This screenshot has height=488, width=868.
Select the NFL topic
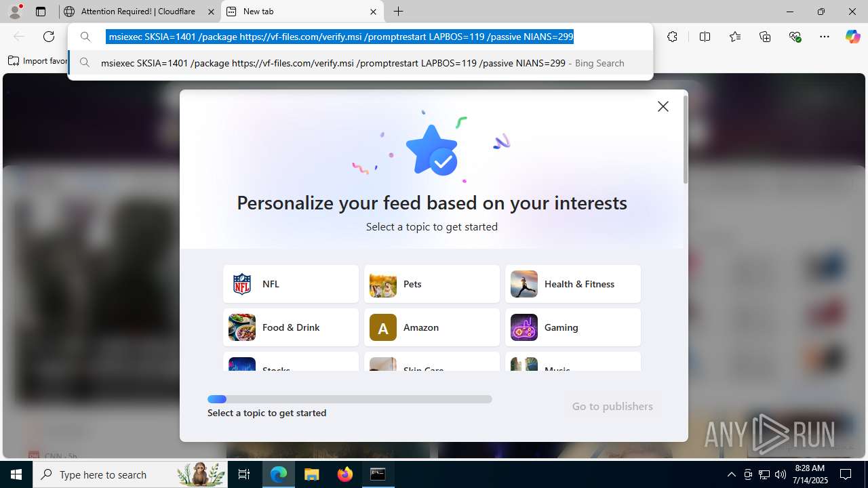(291, 284)
